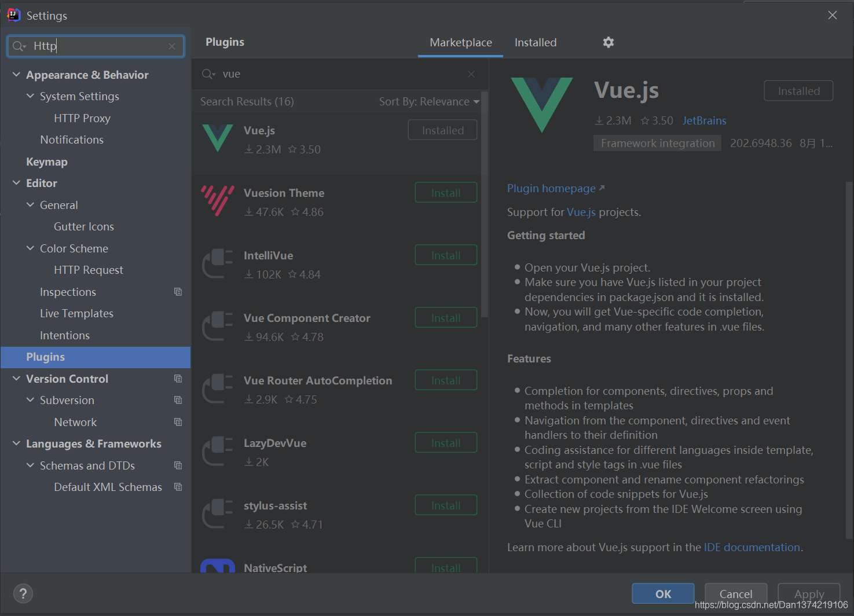Install the Vue Router AutoCompletion plugin
Image resolution: width=854 pixels, height=616 pixels.
tap(446, 380)
